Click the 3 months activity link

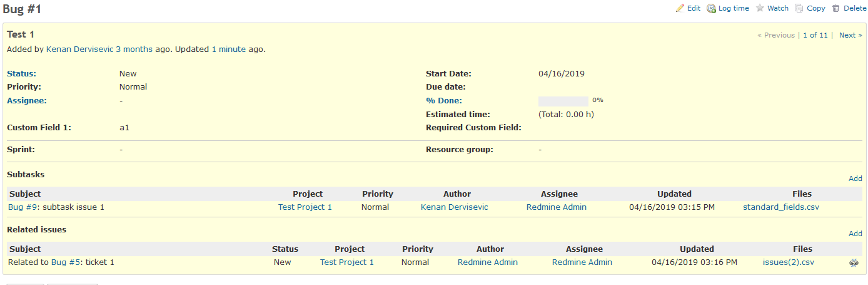click(134, 49)
